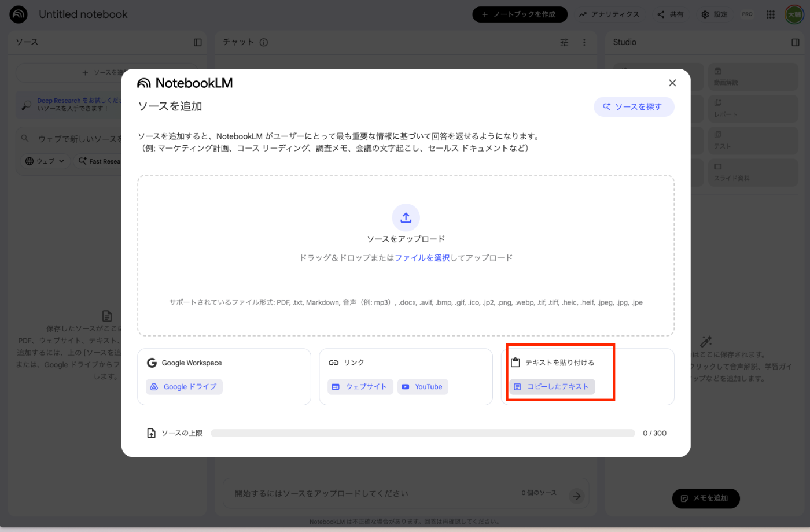Click the document icon in empty sources
Image resolution: width=810 pixels, height=532 pixels.
[107, 316]
